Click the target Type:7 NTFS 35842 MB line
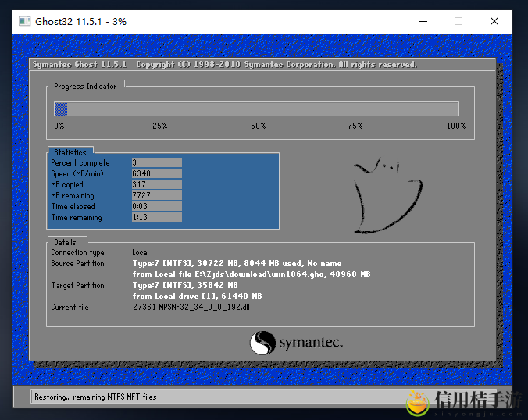The image size is (528, 420). tap(185, 286)
